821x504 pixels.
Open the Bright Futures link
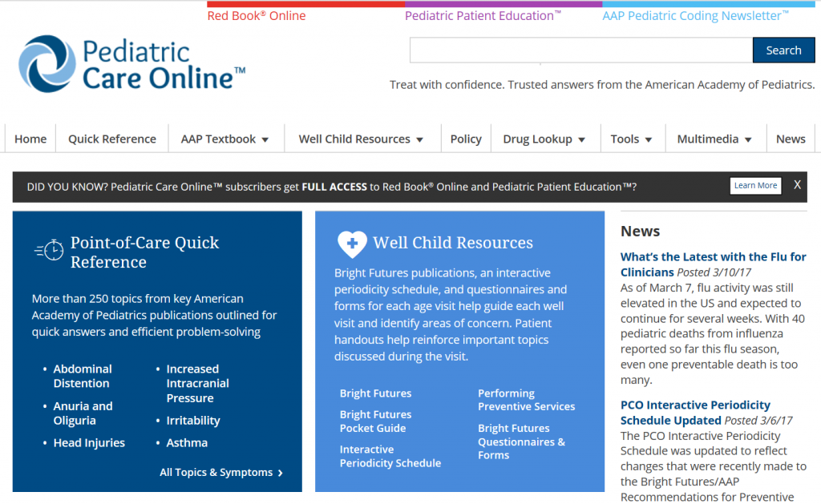click(x=375, y=393)
